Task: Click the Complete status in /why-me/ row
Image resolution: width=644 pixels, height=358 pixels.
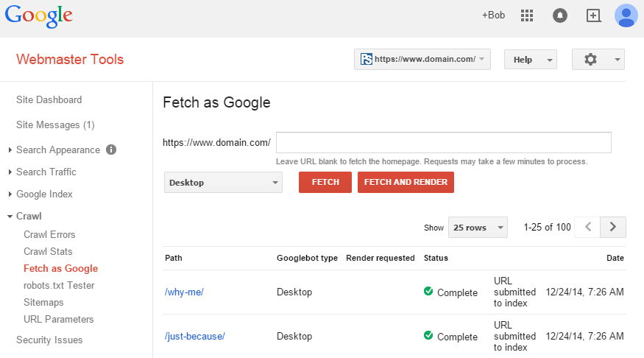Action: tap(457, 292)
